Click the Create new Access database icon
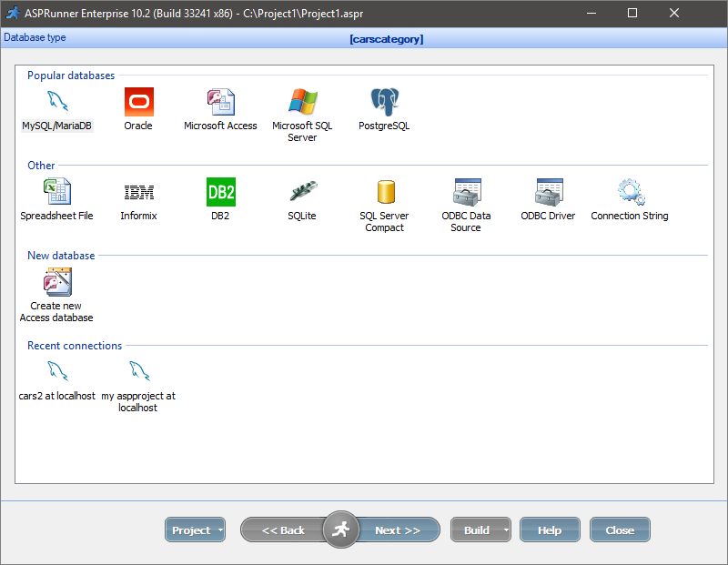The height and width of the screenshot is (565, 728). (57, 282)
